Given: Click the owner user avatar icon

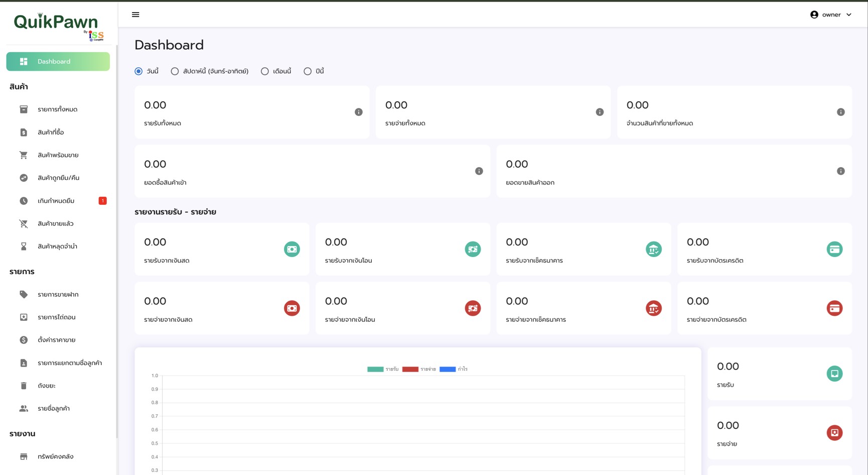Looking at the screenshot, I should (x=814, y=15).
